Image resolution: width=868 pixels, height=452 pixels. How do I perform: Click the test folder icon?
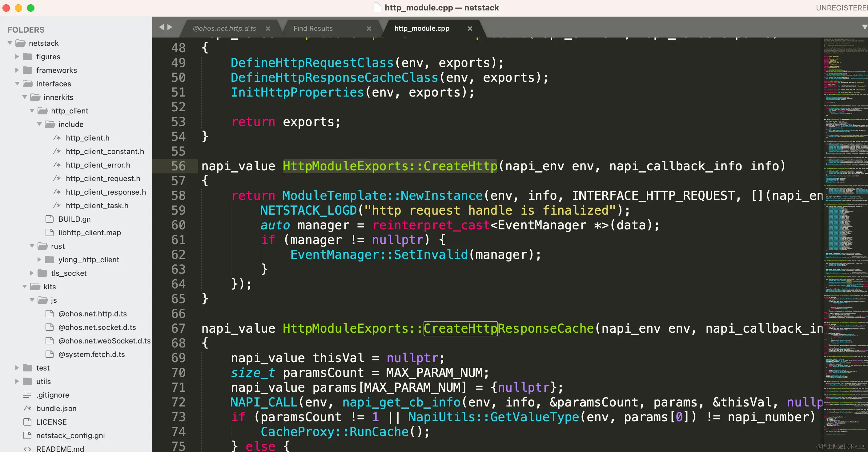[x=27, y=367]
